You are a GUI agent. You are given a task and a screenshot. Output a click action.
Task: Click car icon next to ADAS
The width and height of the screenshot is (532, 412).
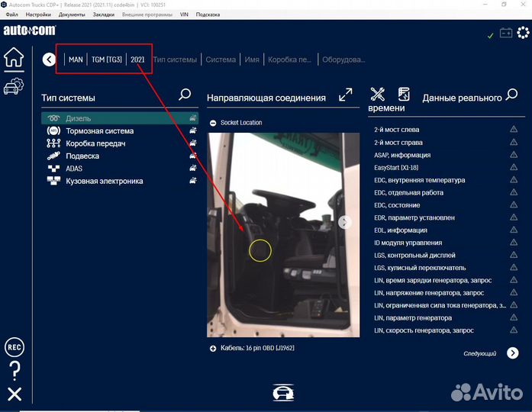click(192, 168)
